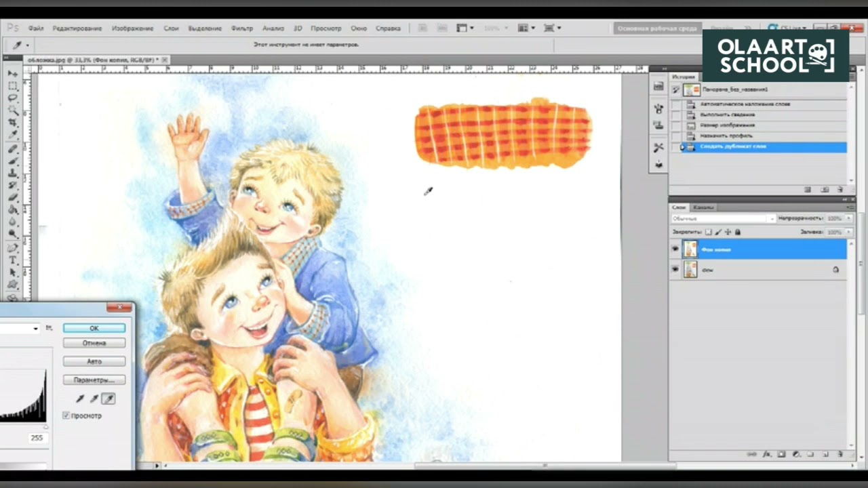Delete layer with Layers panel trash icon
This screenshot has width=868, height=488.
coord(840,454)
